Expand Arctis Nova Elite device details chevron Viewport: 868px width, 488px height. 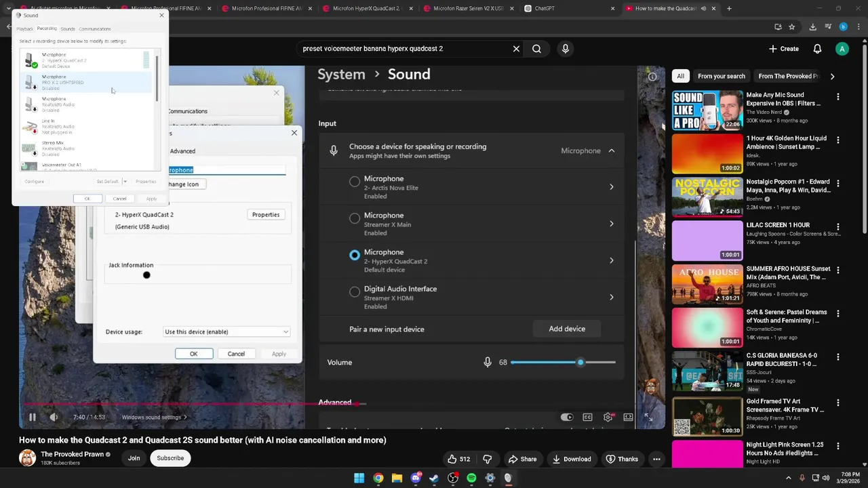click(x=611, y=187)
